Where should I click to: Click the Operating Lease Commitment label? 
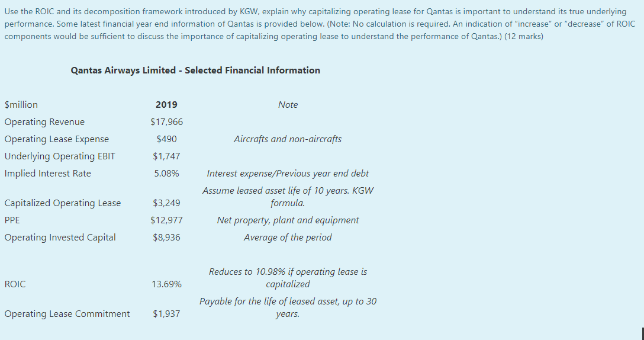point(67,314)
